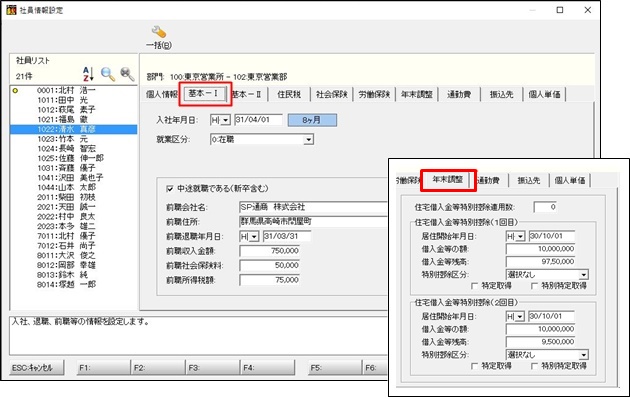
Task: Open 振込先 tab in main window
Action: click(502, 94)
